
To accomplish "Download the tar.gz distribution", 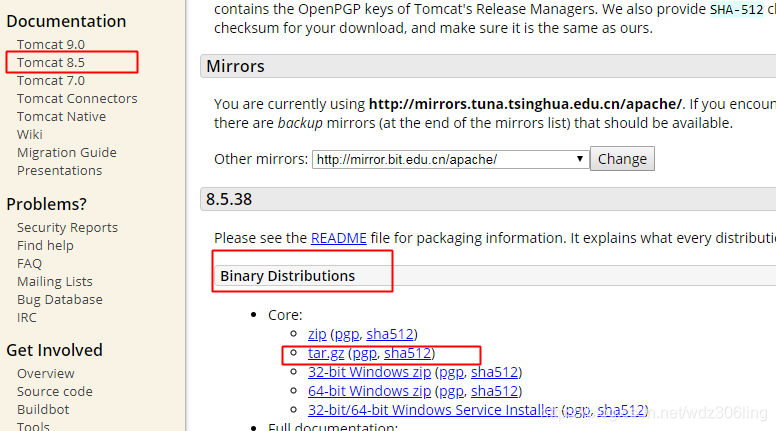I will click(x=326, y=353).
